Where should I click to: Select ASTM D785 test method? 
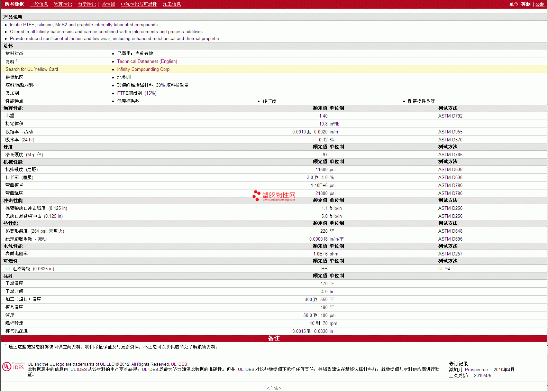pos(450,155)
